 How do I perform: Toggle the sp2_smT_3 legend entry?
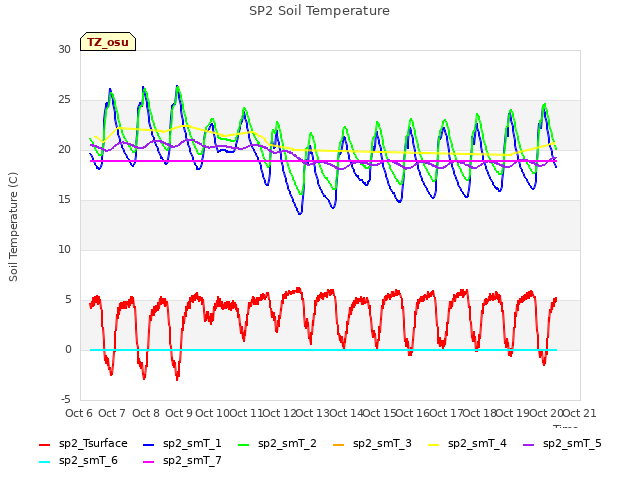[x=372, y=443]
